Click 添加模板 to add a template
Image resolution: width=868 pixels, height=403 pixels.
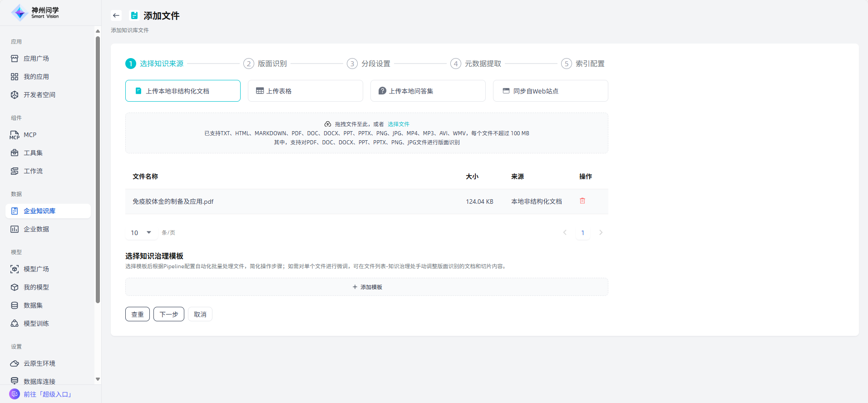(x=367, y=287)
